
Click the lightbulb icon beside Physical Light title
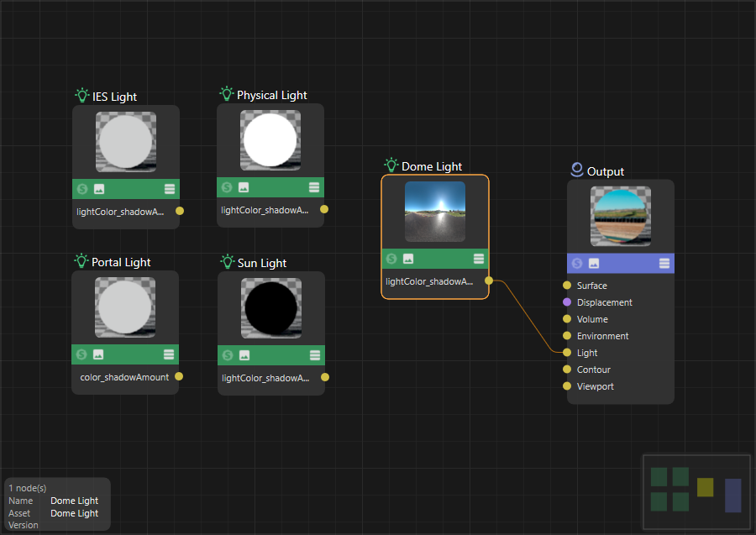226,94
